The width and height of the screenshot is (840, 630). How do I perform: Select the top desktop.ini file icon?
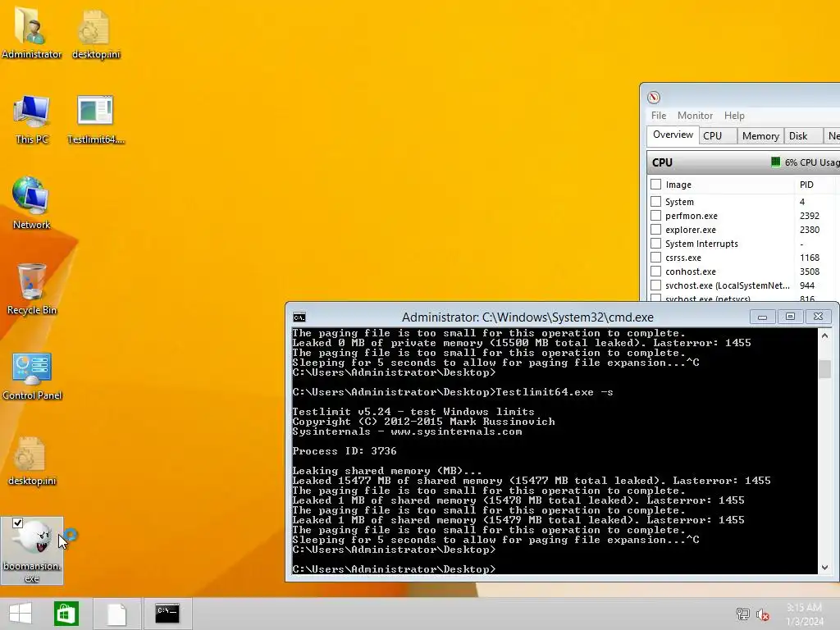coord(95,32)
